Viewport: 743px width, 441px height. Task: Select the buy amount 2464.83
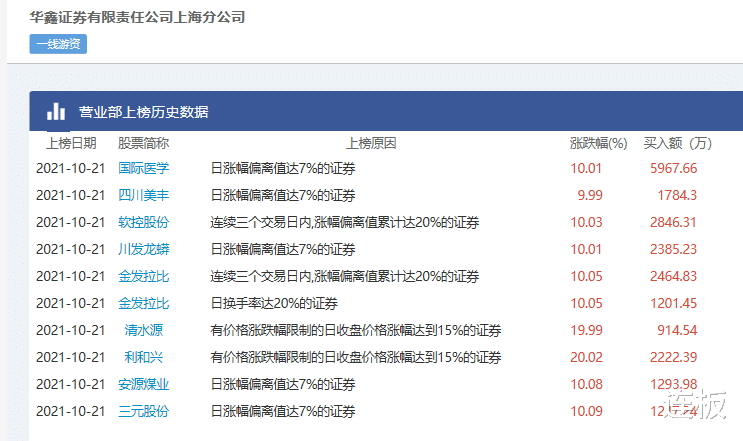(673, 276)
